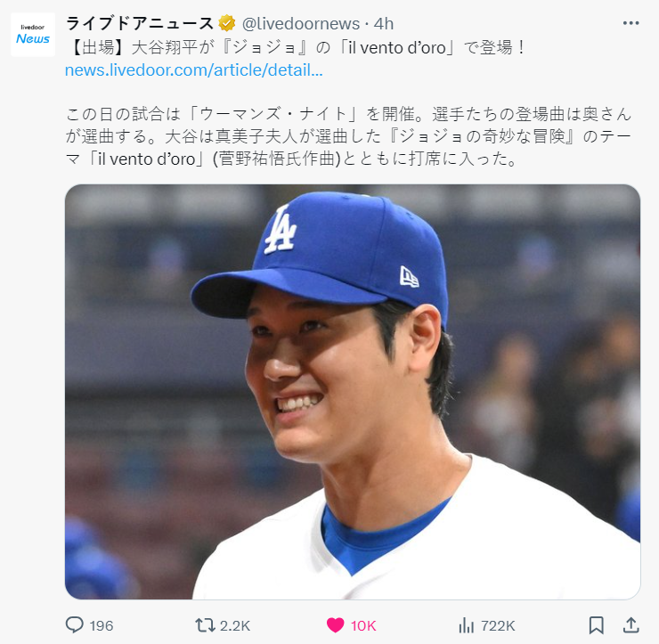Screen dimensions: 659x644
Task: Click the 10K likes count
Action: coord(363,626)
